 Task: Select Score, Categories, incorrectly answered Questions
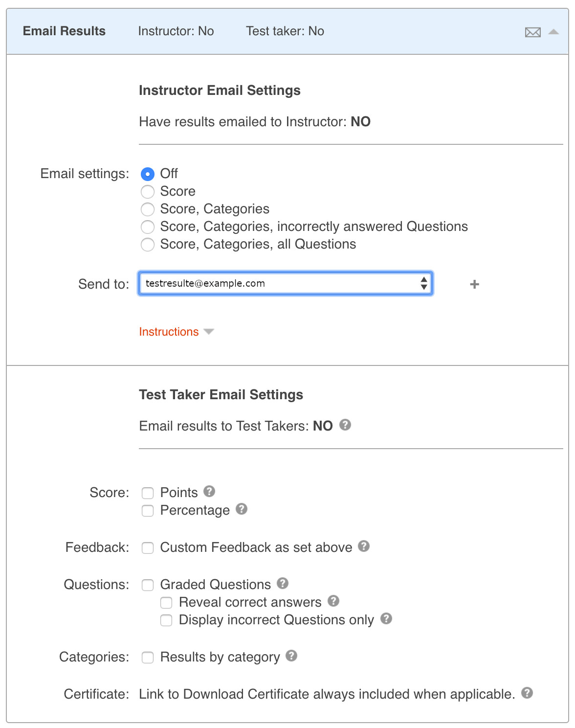coord(148,227)
